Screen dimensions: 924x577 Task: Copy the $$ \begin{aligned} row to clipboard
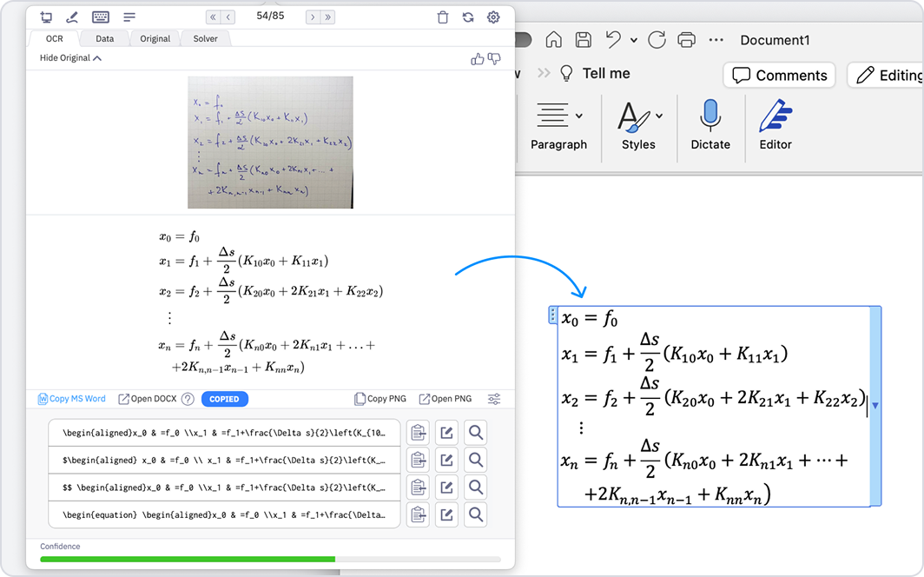point(418,487)
